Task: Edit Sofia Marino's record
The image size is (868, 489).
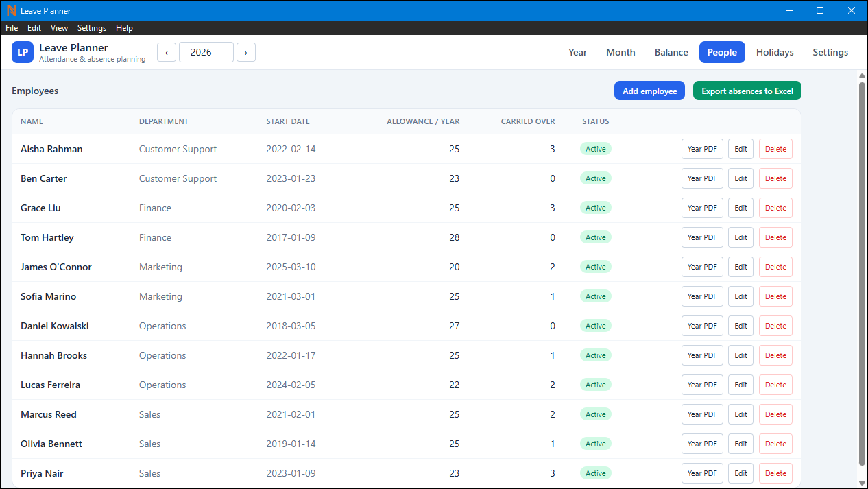Action: point(740,296)
